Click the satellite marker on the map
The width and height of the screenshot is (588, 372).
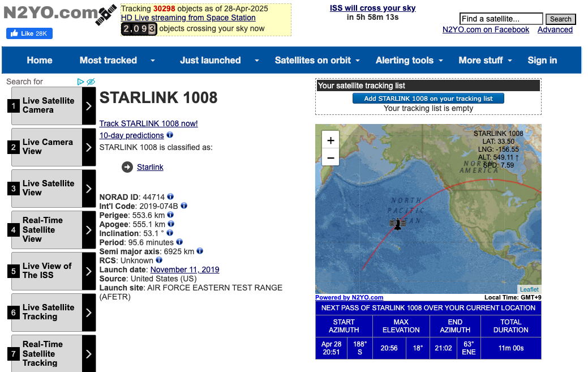(397, 224)
